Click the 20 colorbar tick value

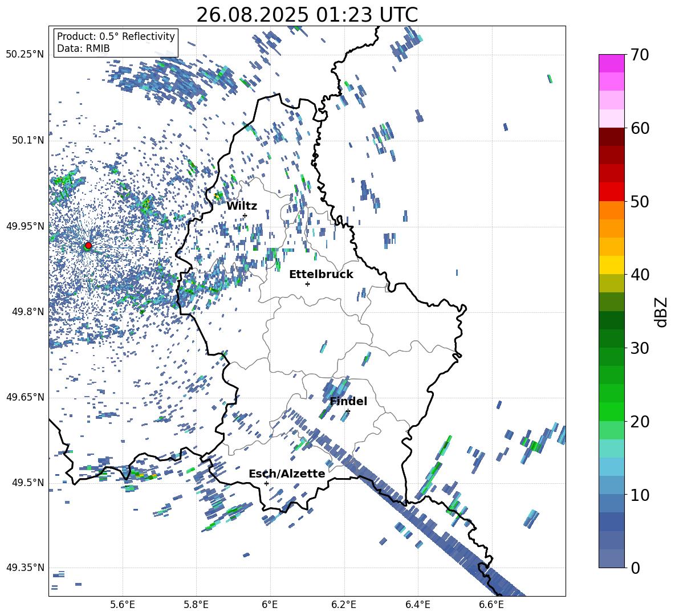640,421
